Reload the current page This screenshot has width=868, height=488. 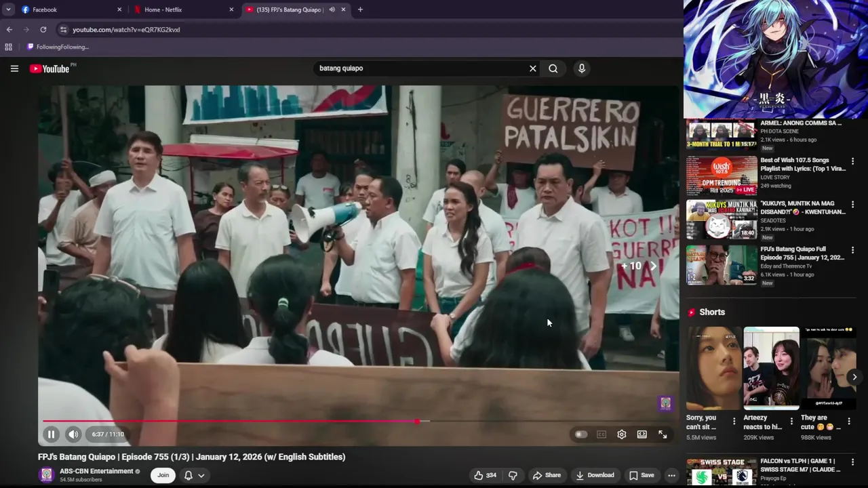tap(43, 30)
